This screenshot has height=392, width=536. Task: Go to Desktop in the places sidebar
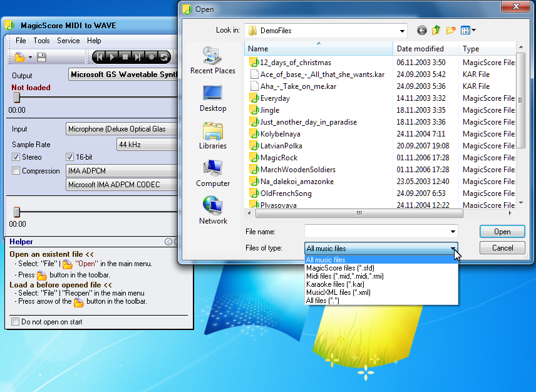pos(213,98)
